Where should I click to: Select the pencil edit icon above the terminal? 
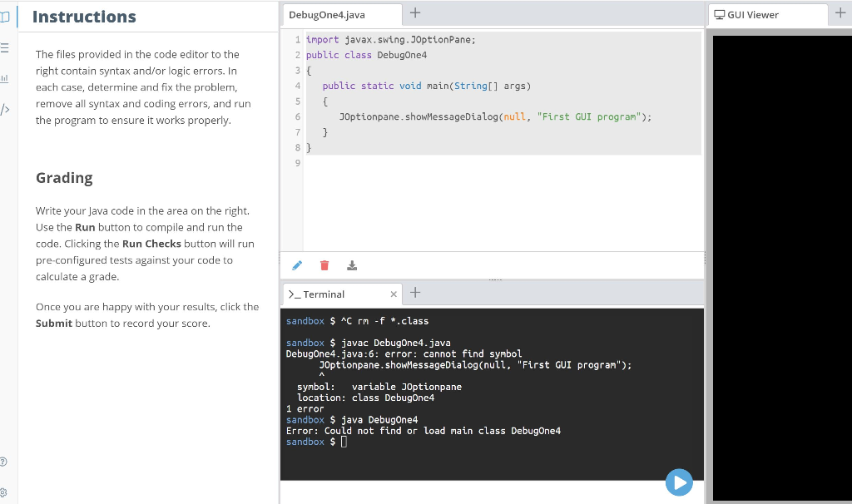(297, 264)
